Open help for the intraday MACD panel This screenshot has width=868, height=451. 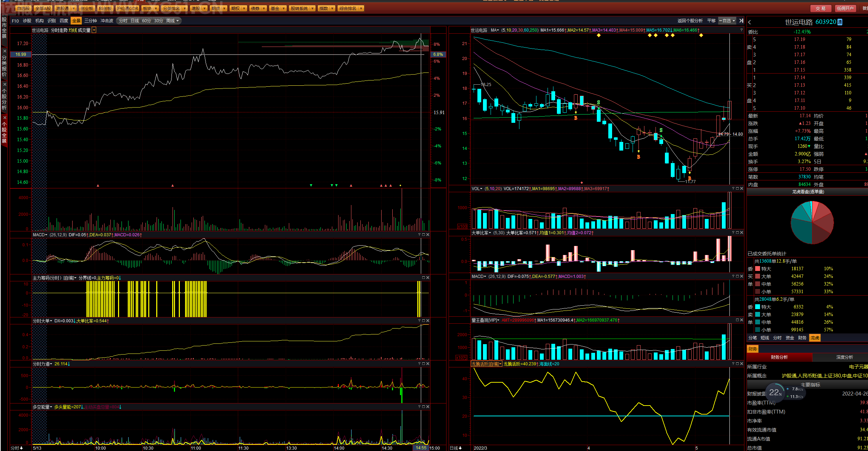[419, 235]
